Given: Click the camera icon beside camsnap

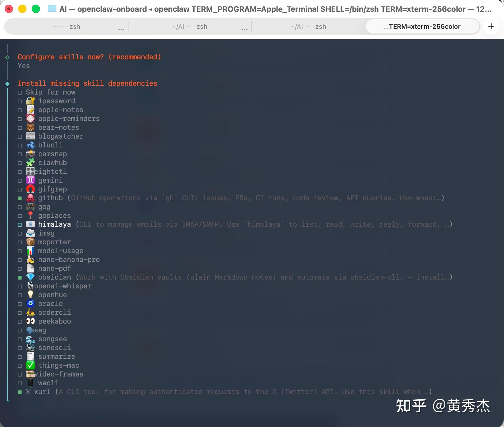Looking at the screenshot, I should [x=31, y=154].
